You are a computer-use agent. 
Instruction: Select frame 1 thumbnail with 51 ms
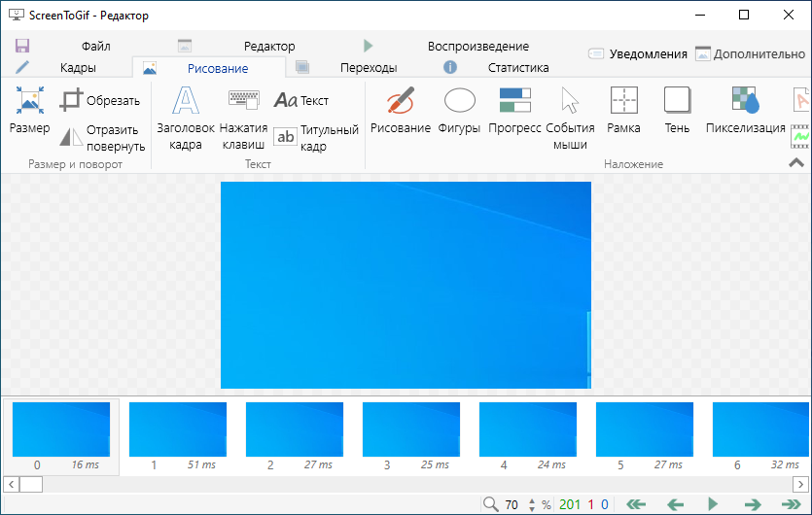coord(178,436)
